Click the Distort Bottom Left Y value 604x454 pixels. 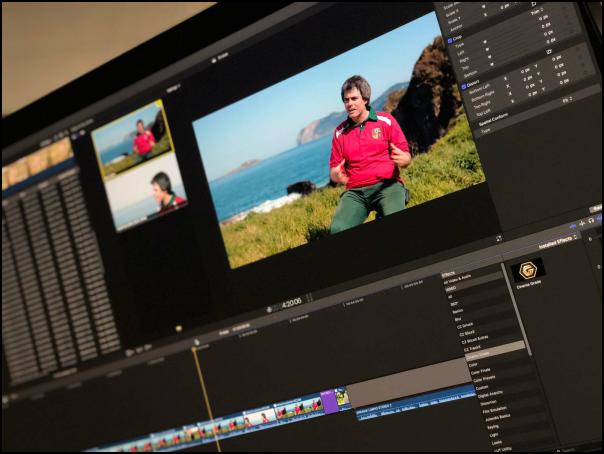pyautogui.click(x=559, y=59)
